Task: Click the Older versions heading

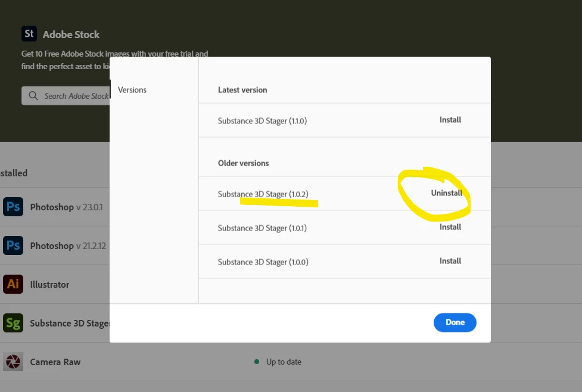Action: pos(243,163)
